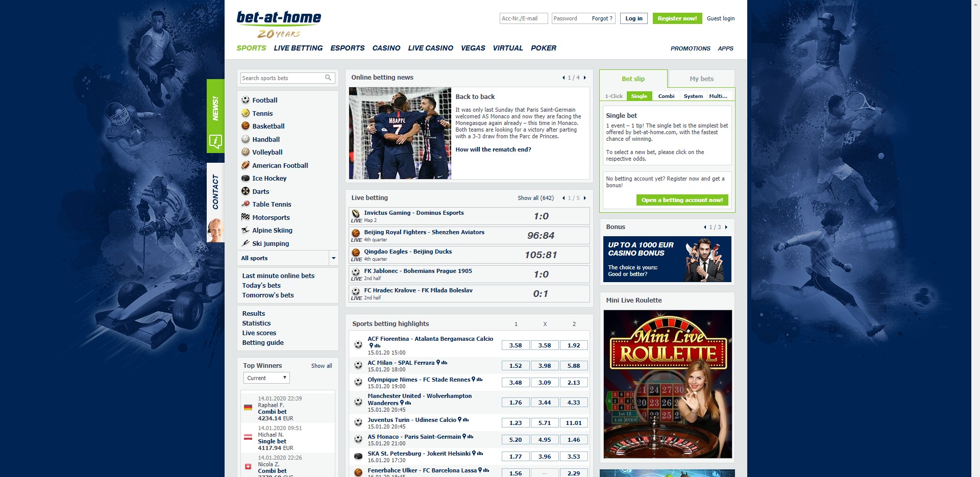
Task: Go to next betting news article arrow
Action: [585, 78]
